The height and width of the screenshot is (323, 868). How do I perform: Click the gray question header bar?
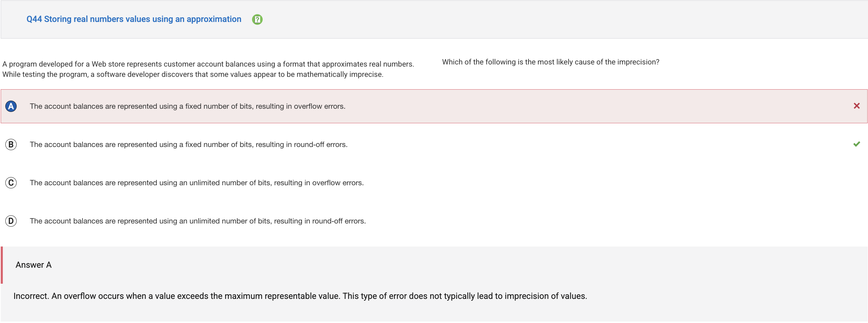pyautogui.click(x=434, y=19)
